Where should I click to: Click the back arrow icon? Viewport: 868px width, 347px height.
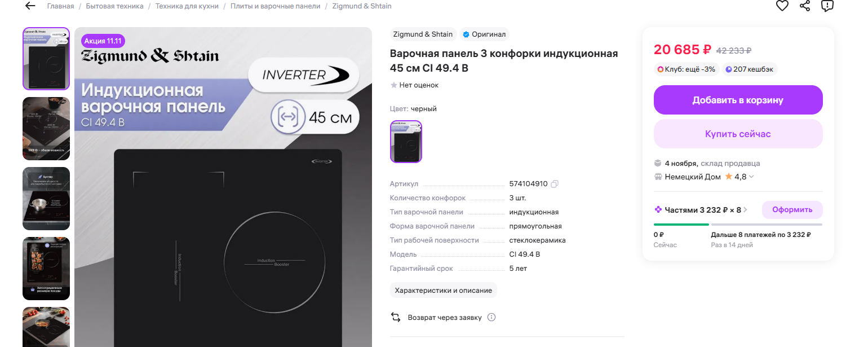pos(30,6)
